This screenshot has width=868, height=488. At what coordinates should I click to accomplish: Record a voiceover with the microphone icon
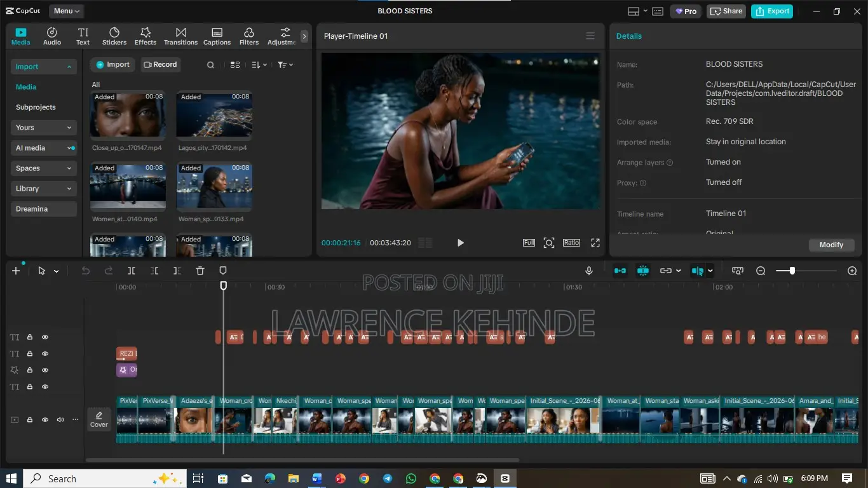[x=589, y=271]
